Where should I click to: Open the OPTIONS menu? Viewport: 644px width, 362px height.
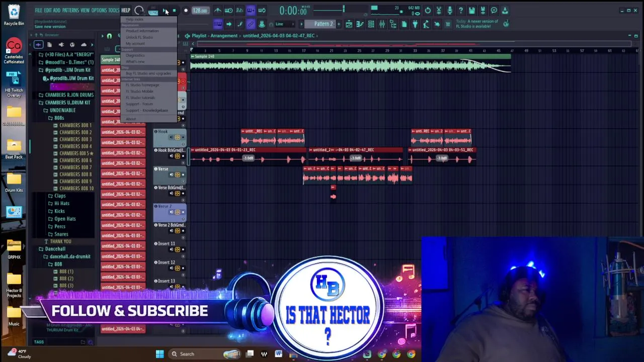pos(99,10)
